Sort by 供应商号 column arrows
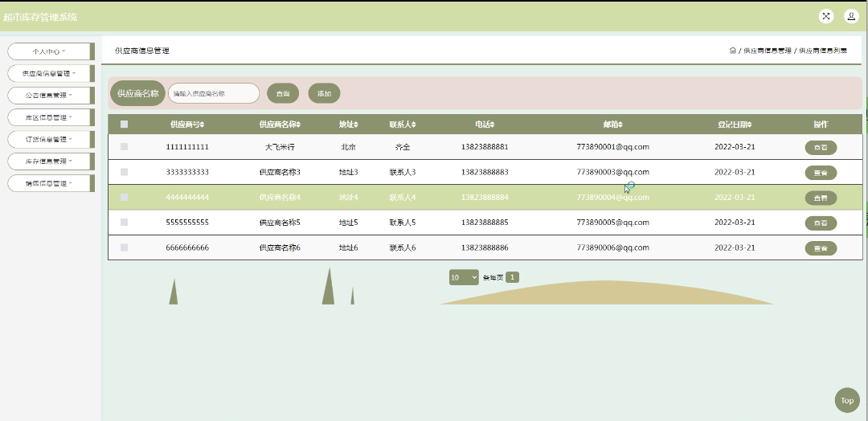868x421 pixels. click(x=202, y=125)
